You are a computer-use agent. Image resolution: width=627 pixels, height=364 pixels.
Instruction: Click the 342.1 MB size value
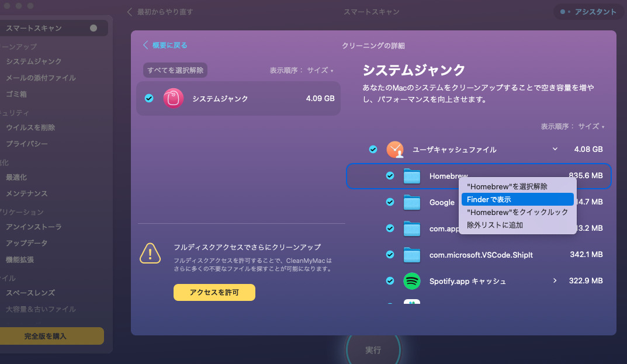pyautogui.click(x=586, y=254)
